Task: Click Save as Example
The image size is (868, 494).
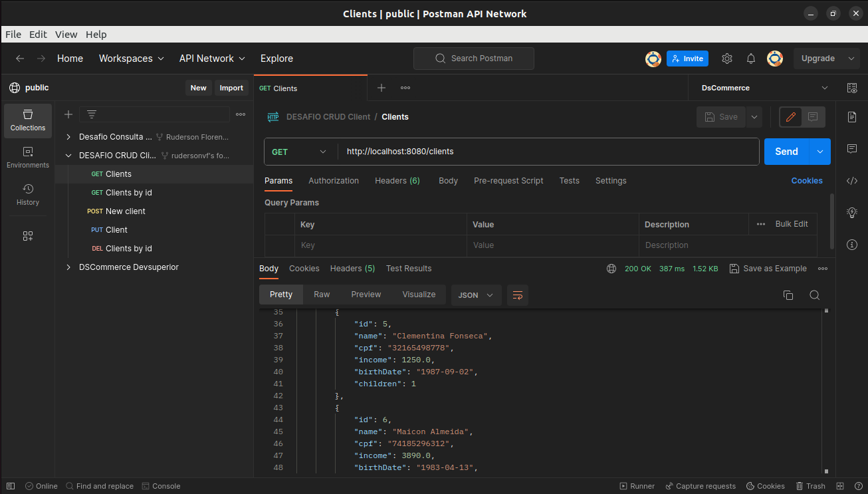Action: pyautogui.click(x=768, y=269)
